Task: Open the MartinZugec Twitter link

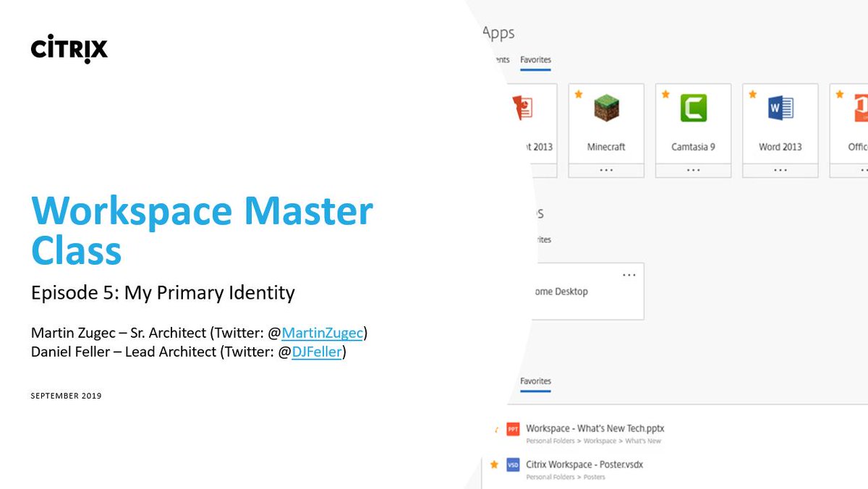Action: 323,333
